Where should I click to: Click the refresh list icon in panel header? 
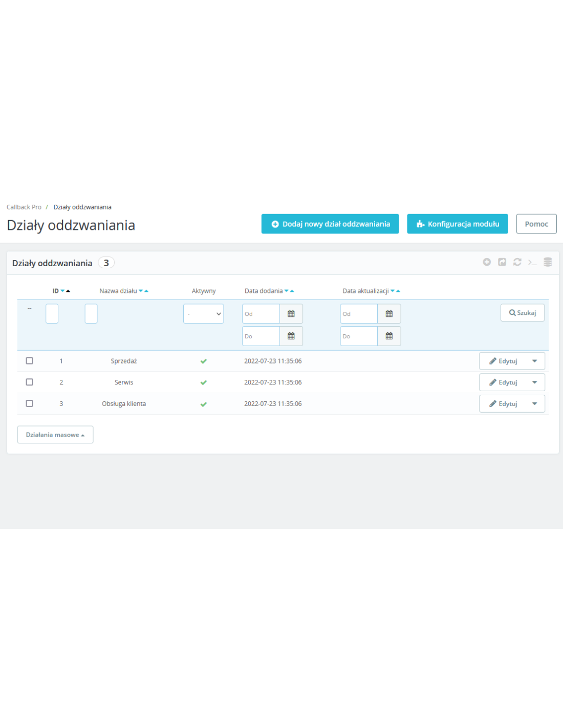point(517,262)
